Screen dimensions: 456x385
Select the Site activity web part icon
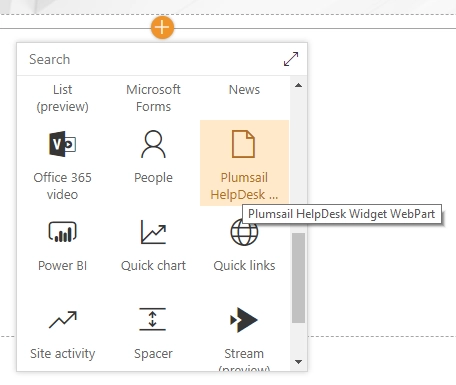click(x=63, y=320)
